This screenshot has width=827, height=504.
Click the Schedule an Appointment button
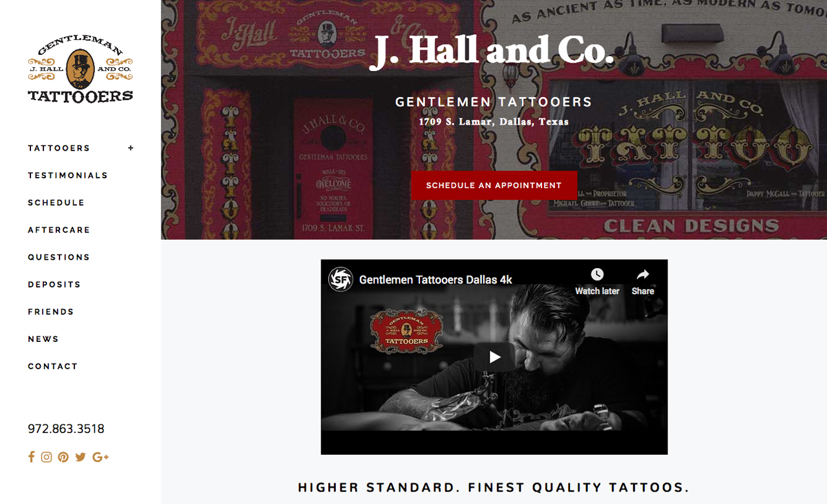click(494, 185)
